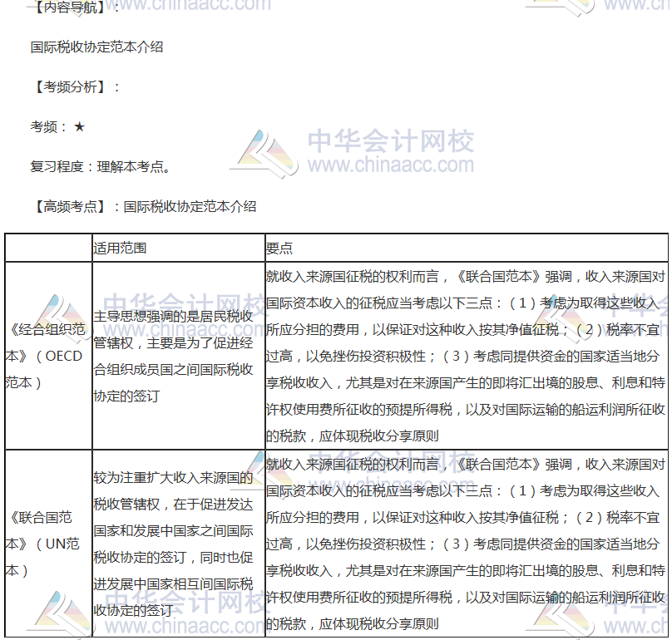Click the 国际税收协定范本介绍 line under 内容导航
This screenshot has height=640, width=672.
[x=97, y=47]
